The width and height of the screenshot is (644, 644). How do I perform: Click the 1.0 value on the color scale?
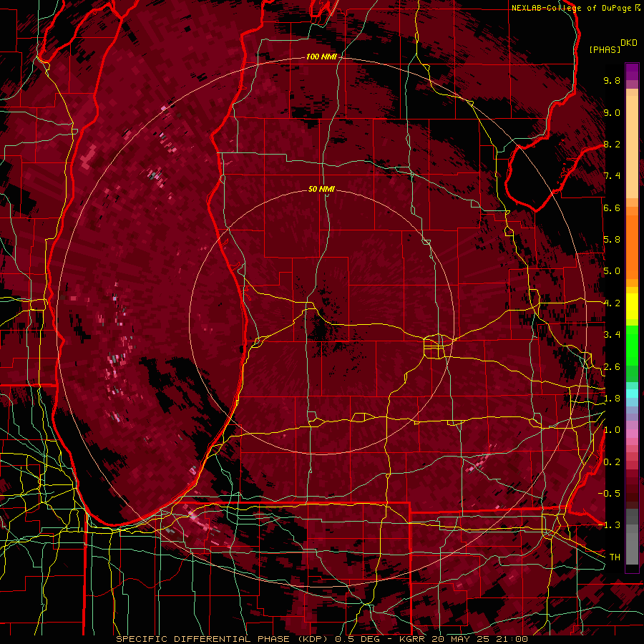tap(612, 430)
